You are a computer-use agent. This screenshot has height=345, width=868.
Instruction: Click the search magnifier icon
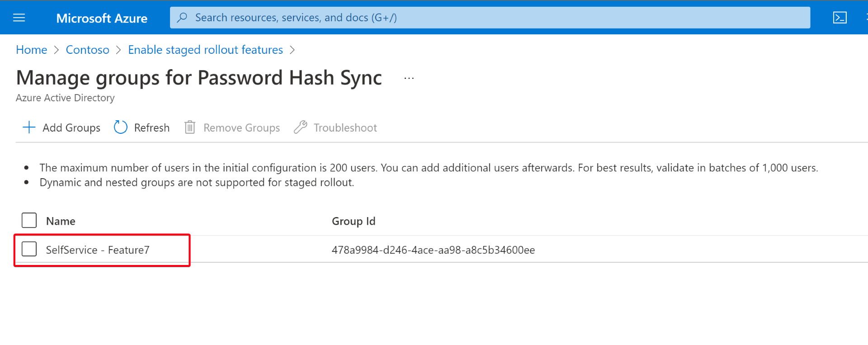[x=182, y=18]
